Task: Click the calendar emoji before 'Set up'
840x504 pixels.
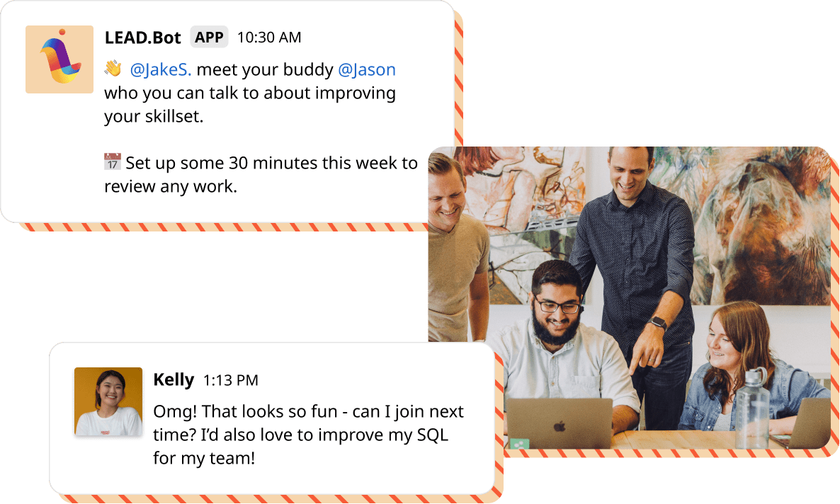Action: click(x=113, y=162)
